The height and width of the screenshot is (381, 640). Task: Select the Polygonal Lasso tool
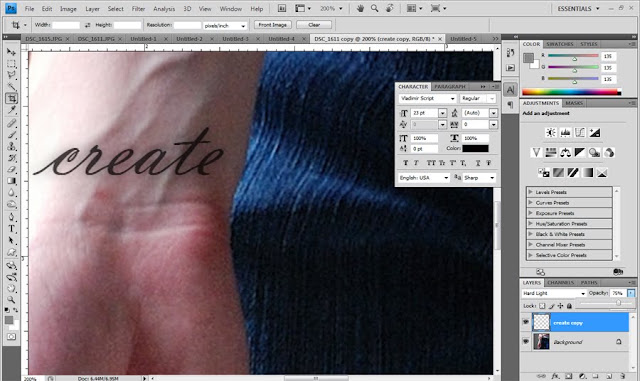pyautogui.click(x=11, y=75)
